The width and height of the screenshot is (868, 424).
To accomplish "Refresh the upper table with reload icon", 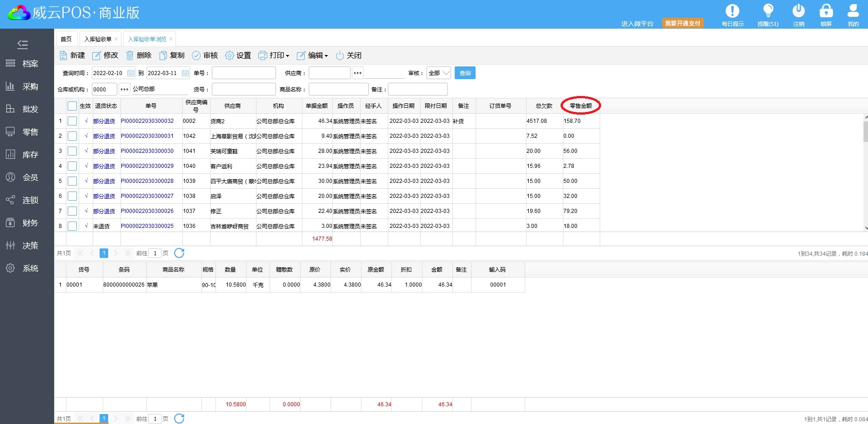I will tap(179, 253).
